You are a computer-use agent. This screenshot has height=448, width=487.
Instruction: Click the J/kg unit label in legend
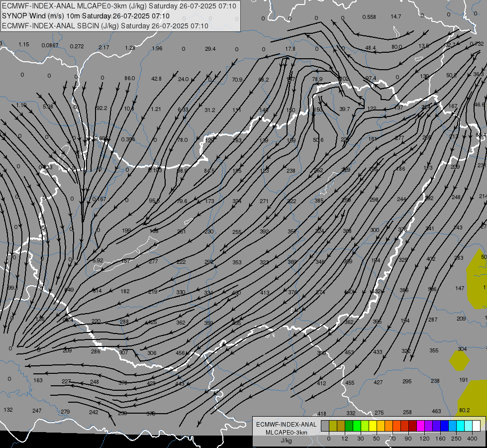(287, 441)
